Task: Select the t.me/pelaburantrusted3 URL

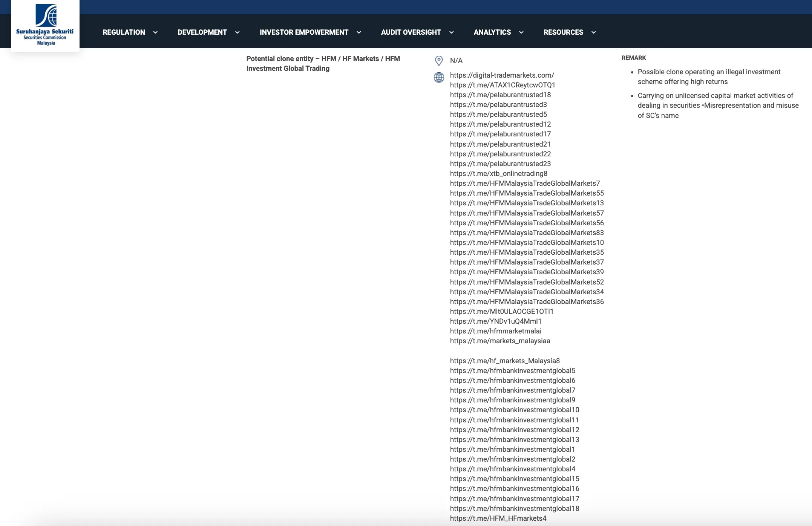Action: coord(498,105)
